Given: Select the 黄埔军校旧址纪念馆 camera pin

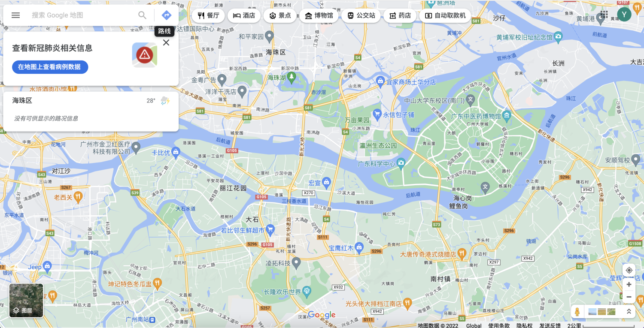Looking at the screenshot, I should (x=558, y=36).
